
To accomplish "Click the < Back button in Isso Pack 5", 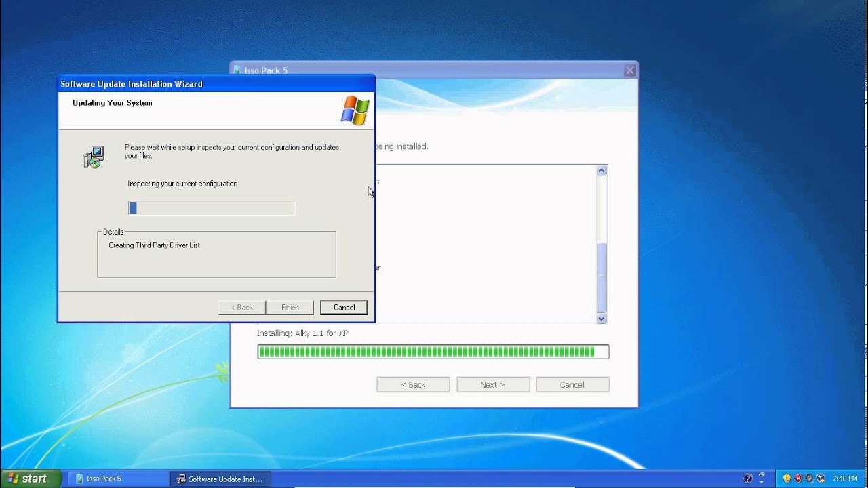I will tap(413, 385).
